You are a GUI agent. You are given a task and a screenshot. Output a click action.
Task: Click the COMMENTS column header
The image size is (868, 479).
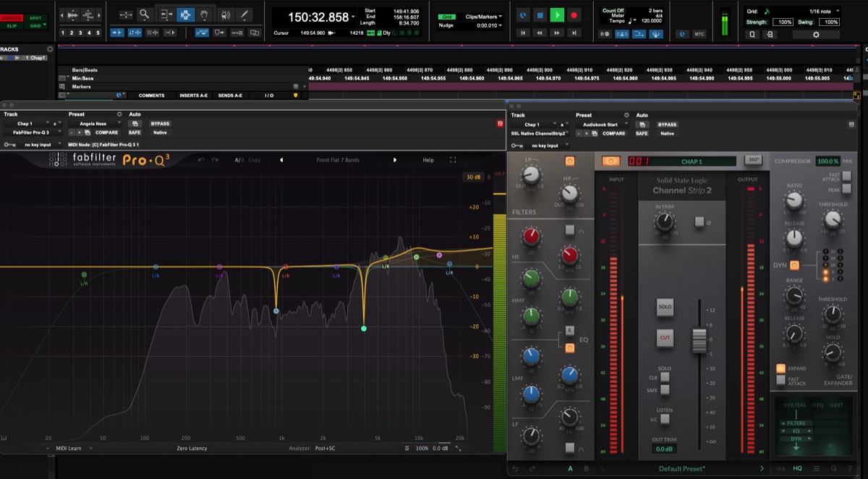click(151, 95)
